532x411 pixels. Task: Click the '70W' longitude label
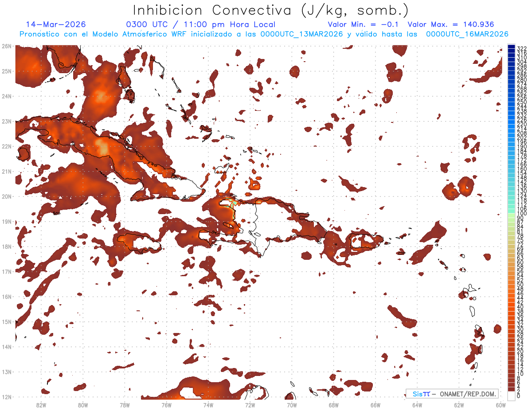click(292, 404)
